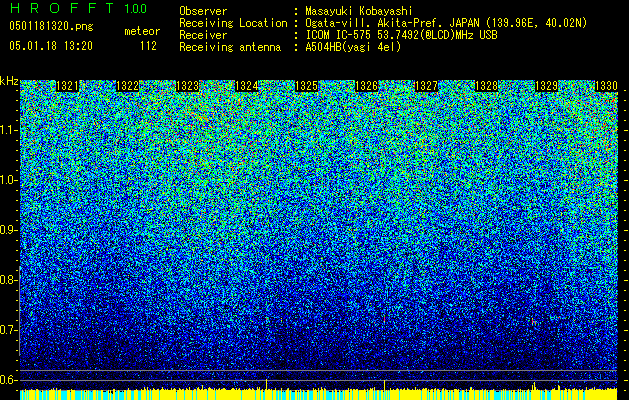Click the 1321 time marker

(67, 86)
